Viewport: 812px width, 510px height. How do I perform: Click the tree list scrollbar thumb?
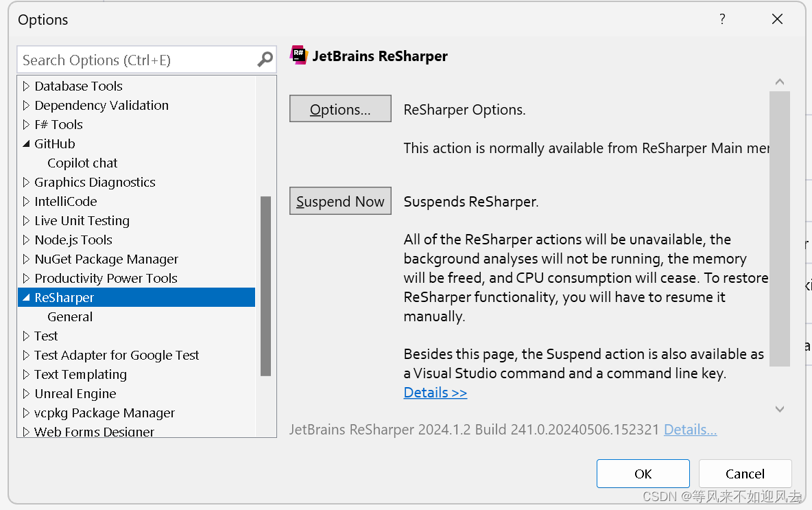pyautogui.click(x=265, y=286)
